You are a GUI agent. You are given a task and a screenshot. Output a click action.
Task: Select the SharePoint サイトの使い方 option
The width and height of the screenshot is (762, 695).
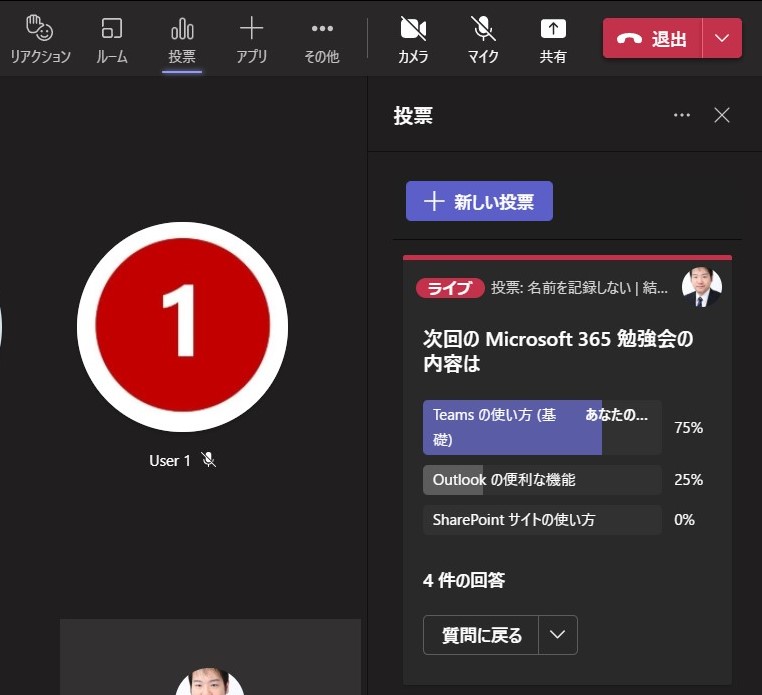[x=542, y=520]
